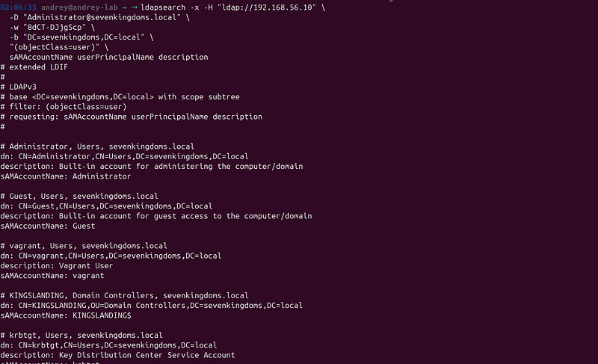This screenshot has height=364, width=598.
Task: Click the '# extended LDIF' line
Action: pos(34,67)
